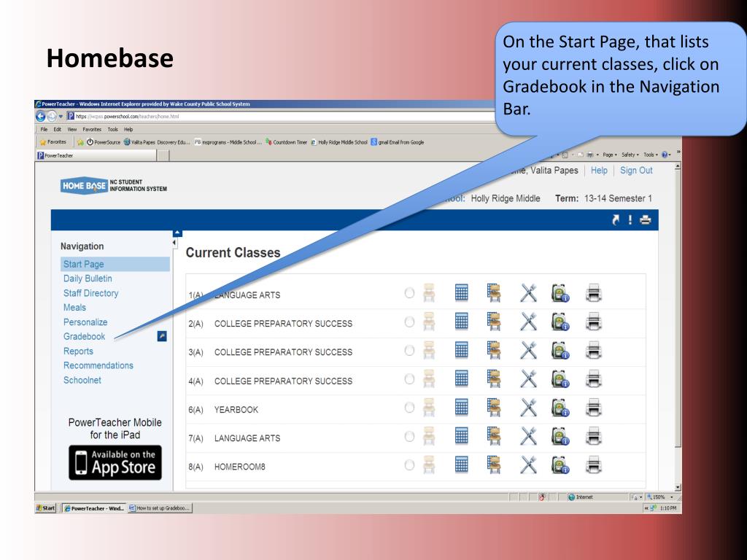Select radio button for 8(A) Homeroom8
The image size is (747, 560).
tap(409, 464)
